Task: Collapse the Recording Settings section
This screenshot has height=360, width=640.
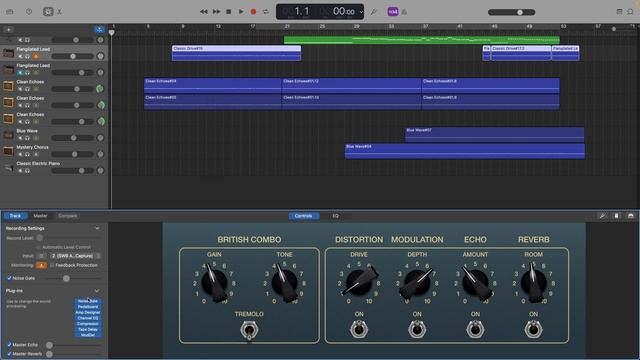Action: click(x=97, y=229)
